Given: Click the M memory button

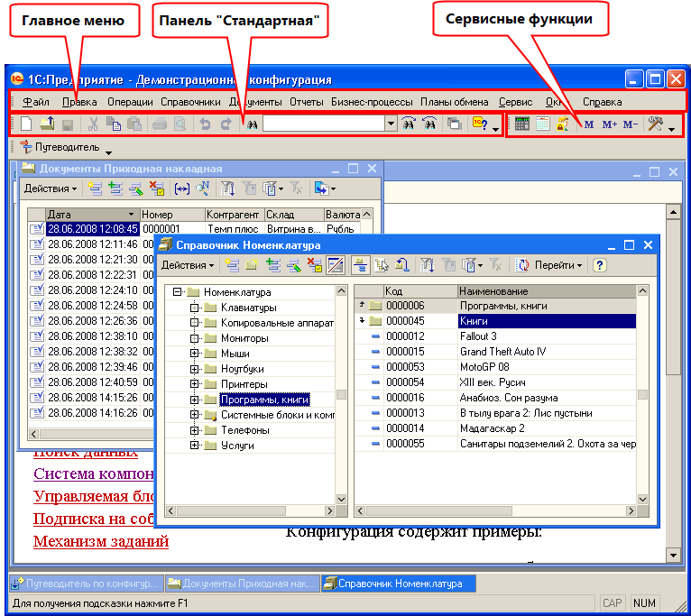Looking at the screenshot, I should [589, 124].
